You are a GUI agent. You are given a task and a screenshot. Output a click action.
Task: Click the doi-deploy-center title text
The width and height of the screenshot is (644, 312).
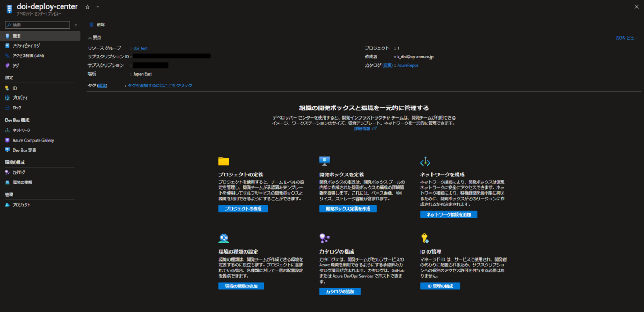coord(47,6)
